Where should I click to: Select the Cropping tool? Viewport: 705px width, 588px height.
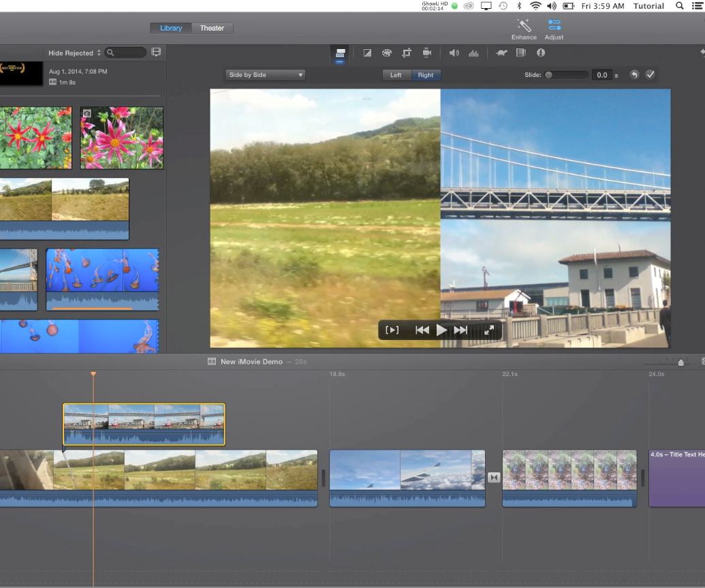click(x=407, y=53)
